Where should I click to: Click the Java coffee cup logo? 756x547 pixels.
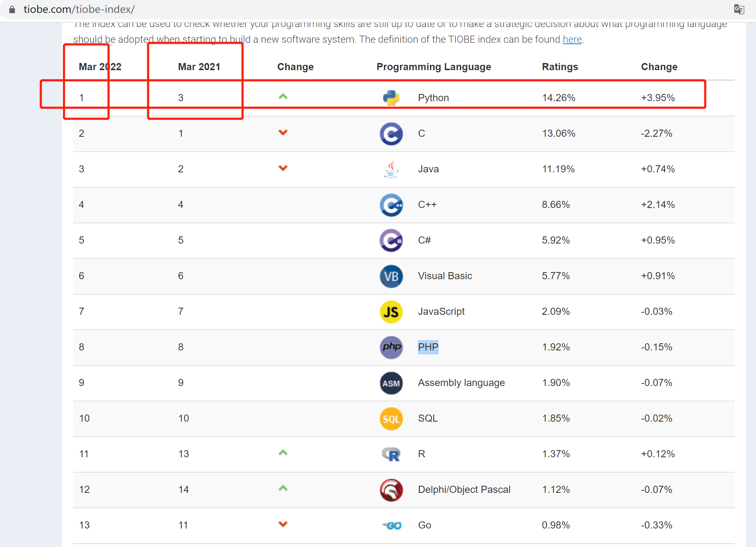(x=391, y=170)
